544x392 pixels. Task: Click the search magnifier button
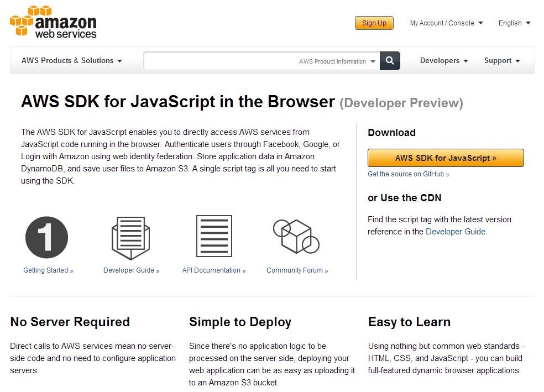pyautogui.click(x=390, y=61)
